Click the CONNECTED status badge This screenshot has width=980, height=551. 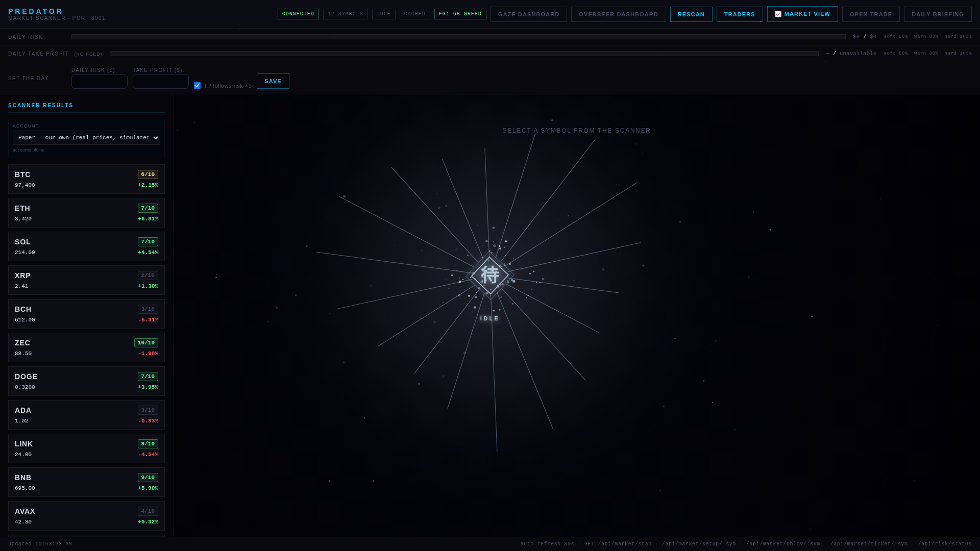tap(298, 14)
